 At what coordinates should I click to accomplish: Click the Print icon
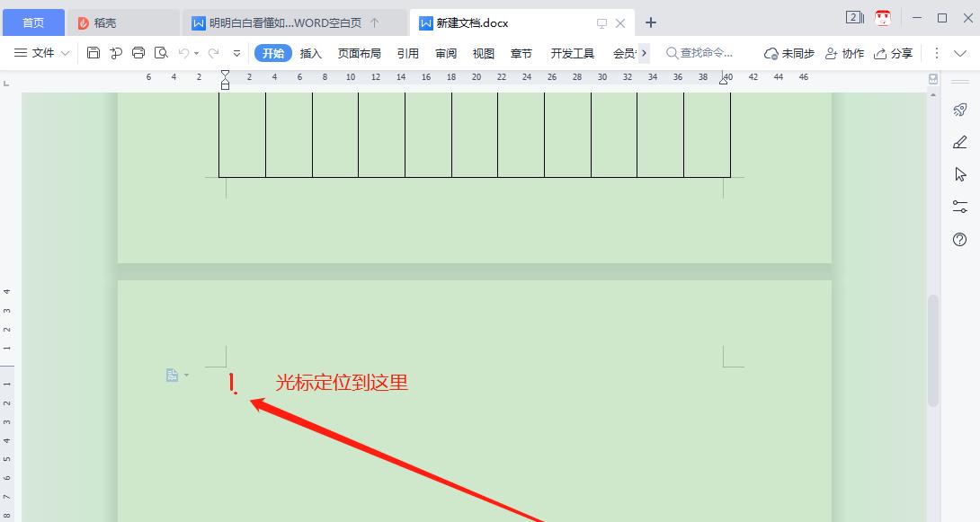click(x=138, y=53)
